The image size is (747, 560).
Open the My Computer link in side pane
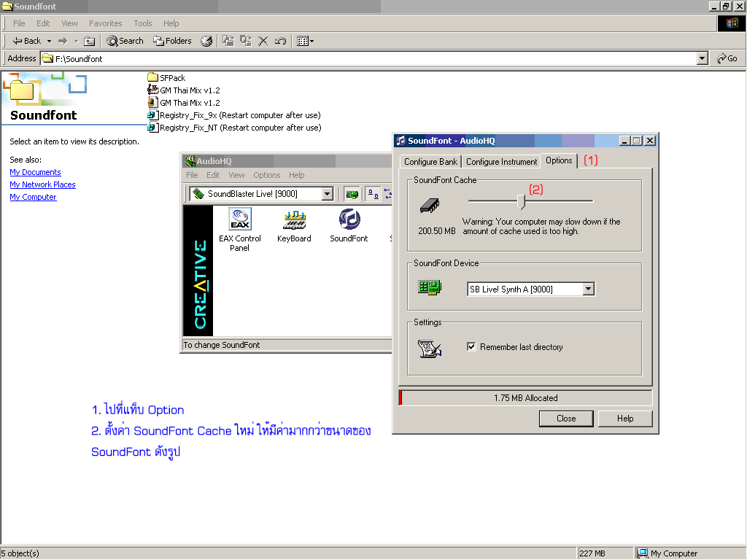click(x=33, y=197)
